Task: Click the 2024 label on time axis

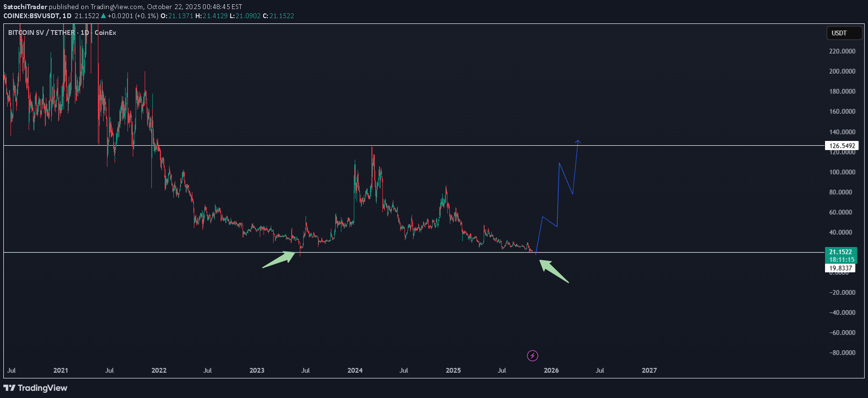Action: [x=355, y=370]
